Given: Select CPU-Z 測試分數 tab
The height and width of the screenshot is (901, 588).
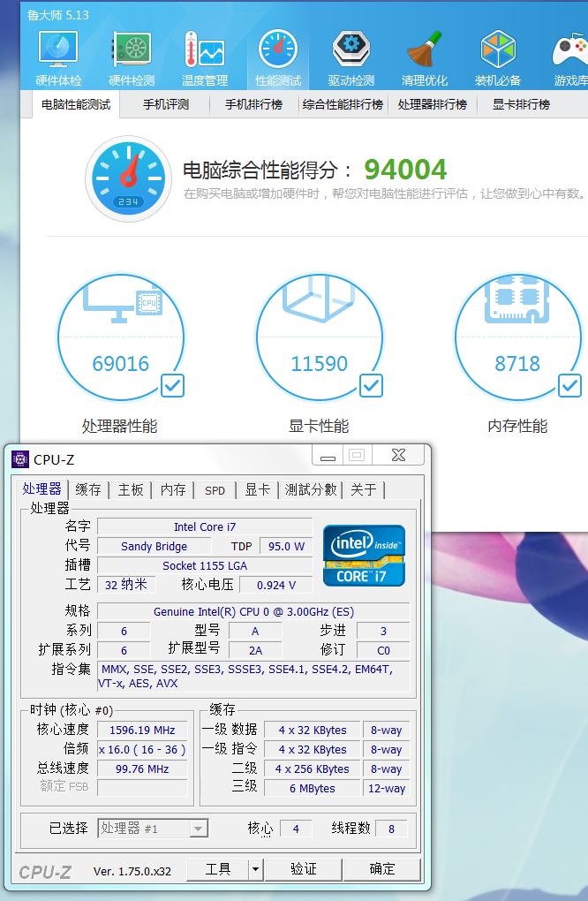Looking at the screenshot, I should [311, 489].
